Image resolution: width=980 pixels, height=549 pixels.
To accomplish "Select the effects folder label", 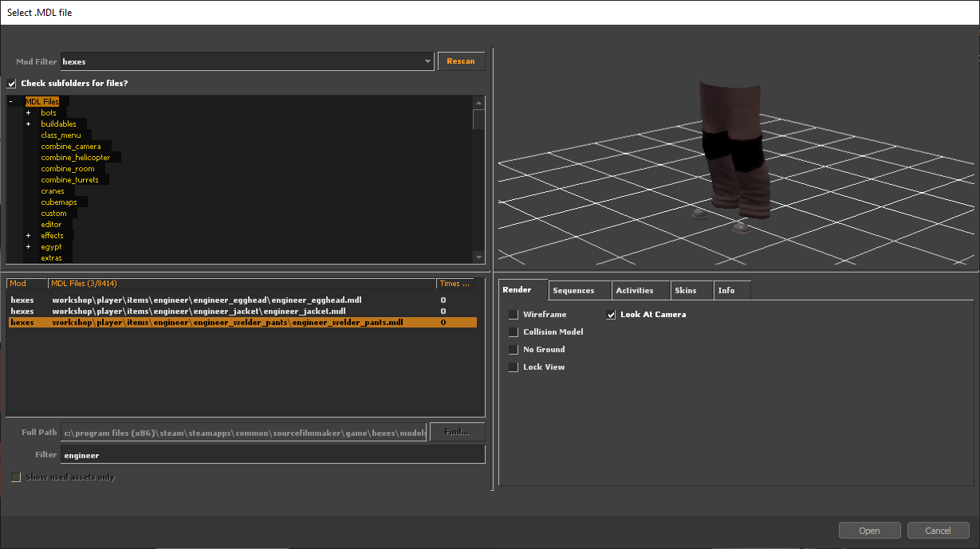I will 53,236.
